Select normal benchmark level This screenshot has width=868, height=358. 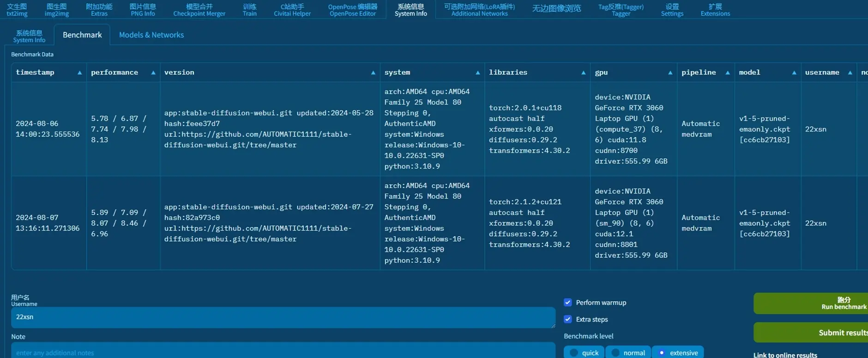(x=628, y=352)
